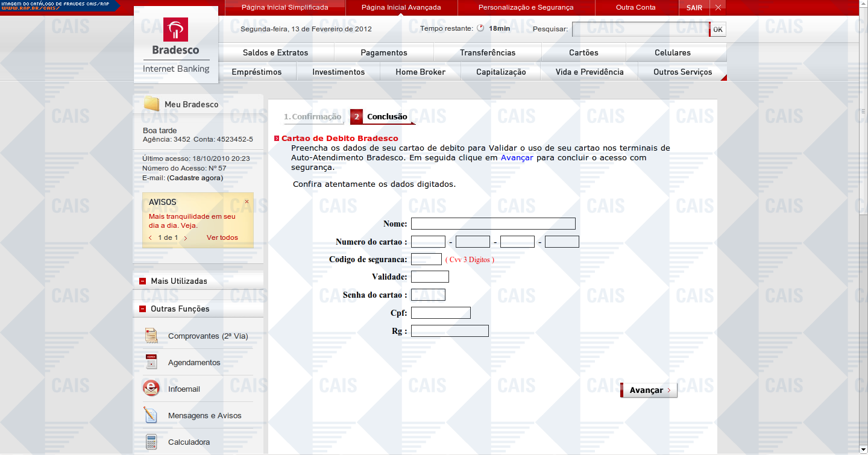Click the Mensagens e Avisos icon

[151, 415]
